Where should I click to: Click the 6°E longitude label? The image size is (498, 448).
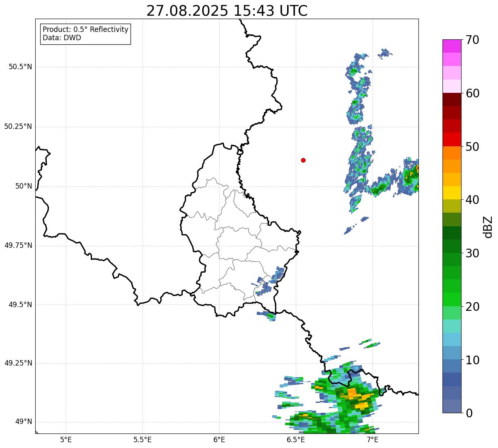click(219, 439)
